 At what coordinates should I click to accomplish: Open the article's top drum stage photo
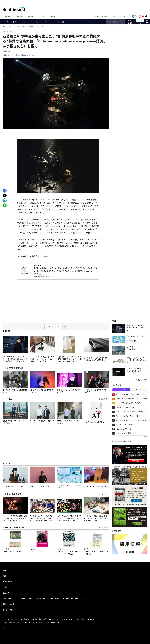(55, 93)
